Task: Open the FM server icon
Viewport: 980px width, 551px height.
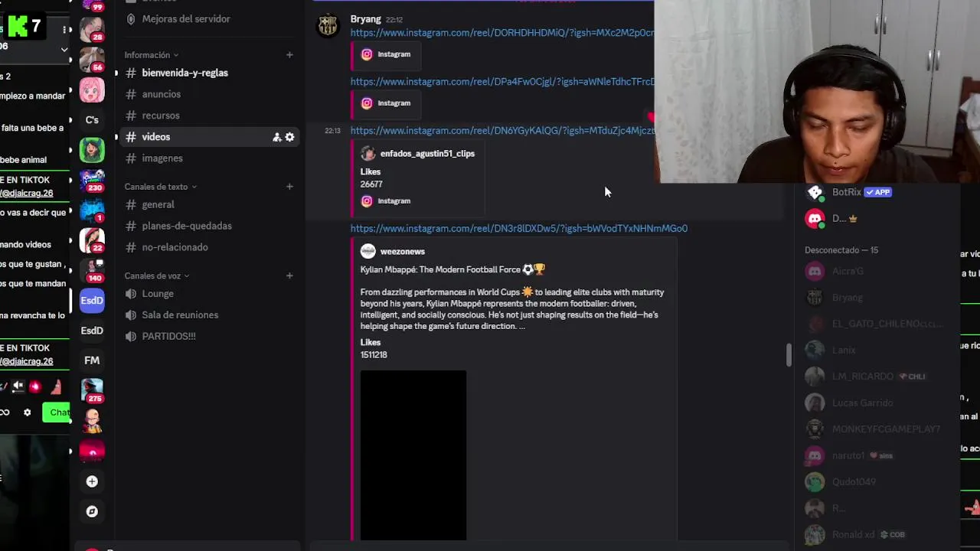Action: [x=92, y=360]
